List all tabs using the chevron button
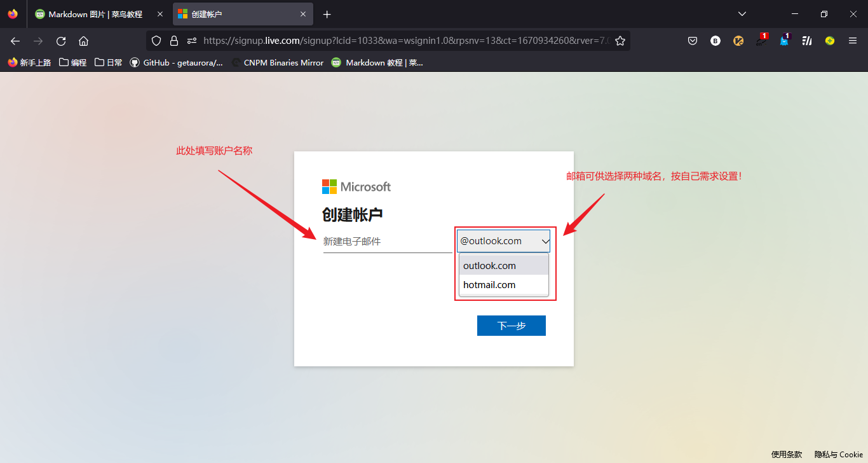The height and width of the screenshot is (463, 868). pyautogui.click(x=742, y=14)
